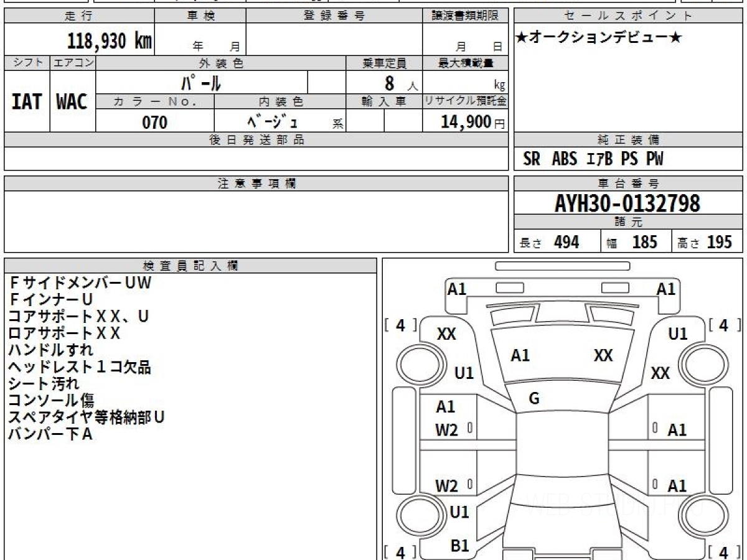Select the WAC air conditioner value
Viewport: 747px width, 560px height.
72,101
